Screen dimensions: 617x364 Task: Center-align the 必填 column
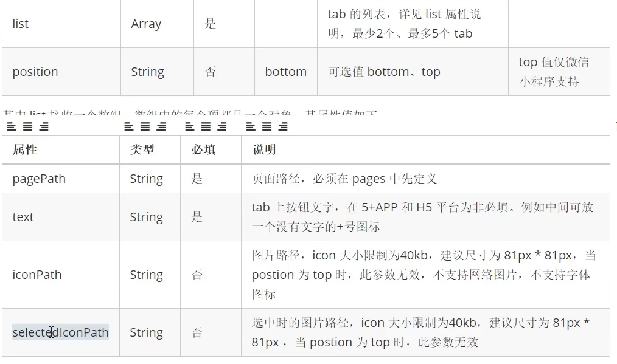(x=206, y=127)
